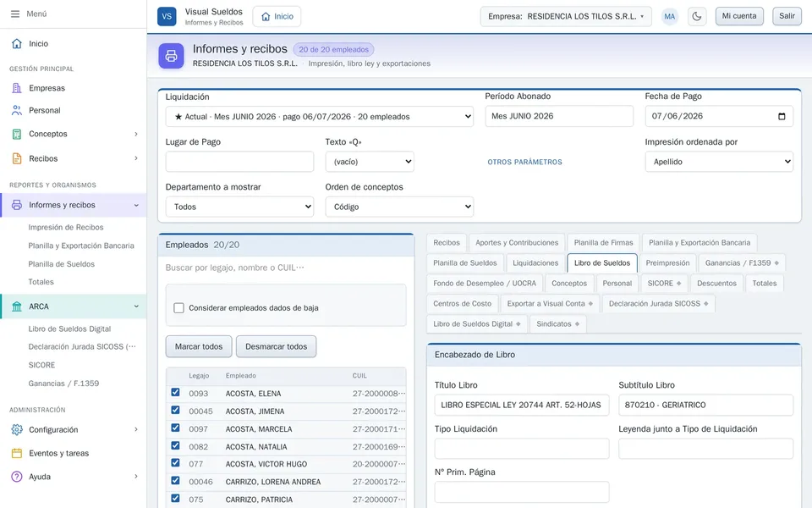Click the Recibos document icon
Image resolution: width=812 pixels, height=508 pixels.
(17, 158)
